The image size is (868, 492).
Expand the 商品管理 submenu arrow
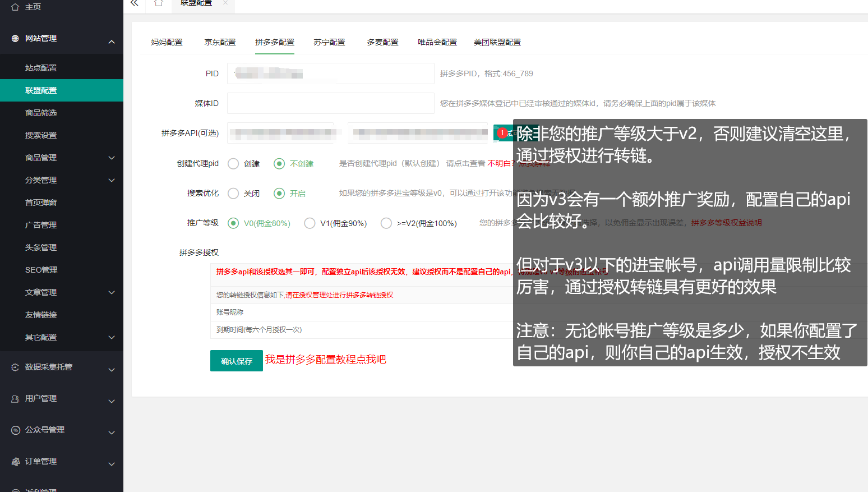(x=112, y=158)
